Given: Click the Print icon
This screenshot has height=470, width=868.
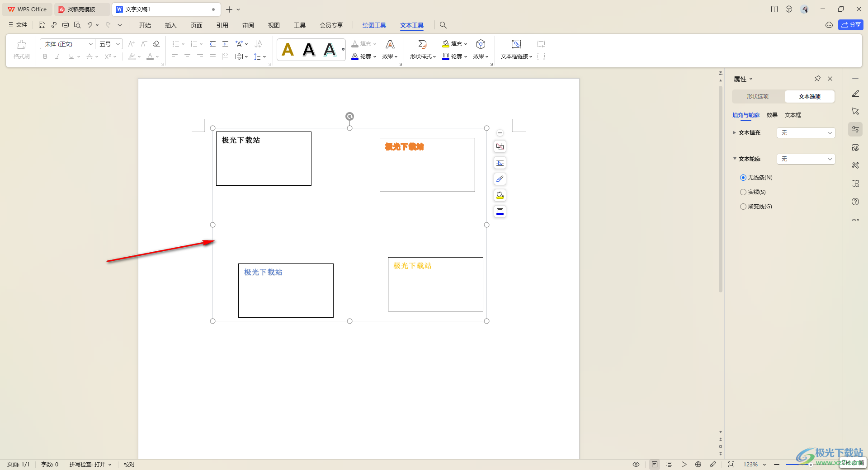Looking at the screenshot, I should coord(66,25).
